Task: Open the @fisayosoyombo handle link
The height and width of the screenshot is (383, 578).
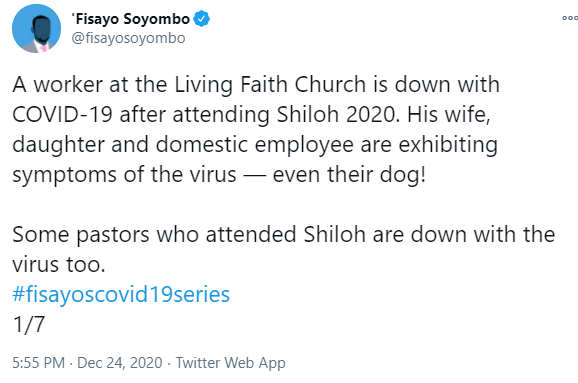Action: point(128,38)
